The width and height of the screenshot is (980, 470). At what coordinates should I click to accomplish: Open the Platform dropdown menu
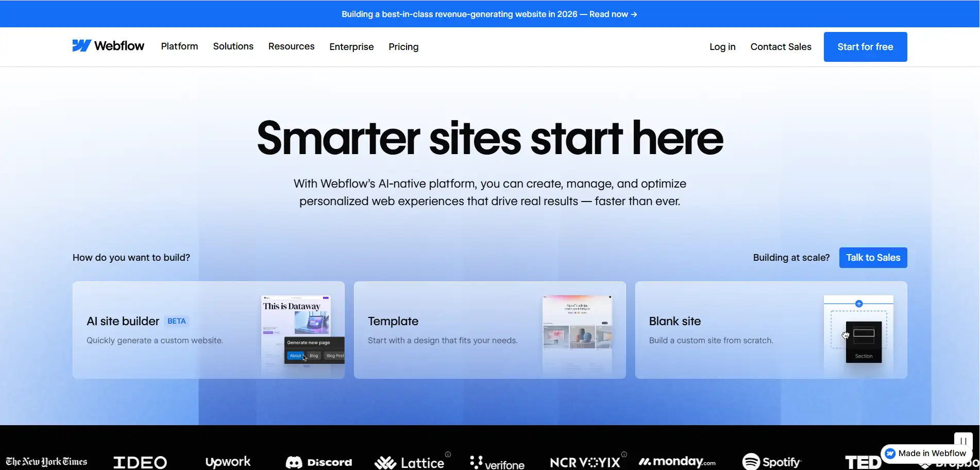click(179, 46)
